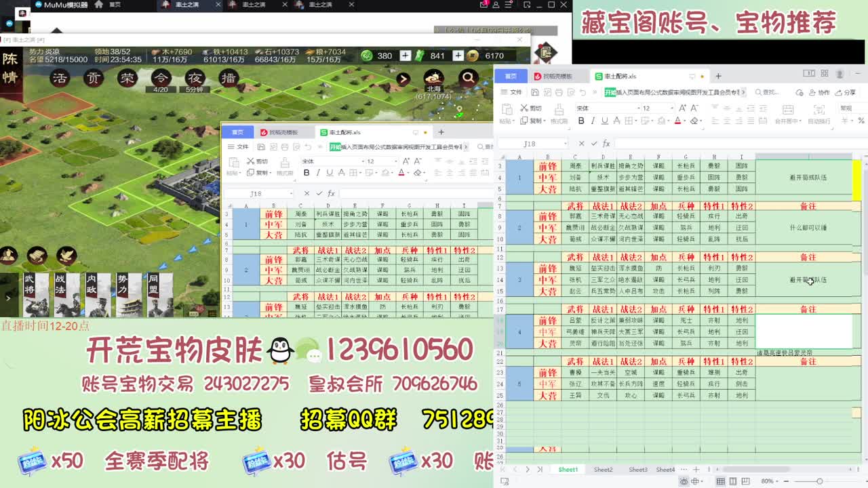Click the red font color A in right WPS window

pos(678,121)
